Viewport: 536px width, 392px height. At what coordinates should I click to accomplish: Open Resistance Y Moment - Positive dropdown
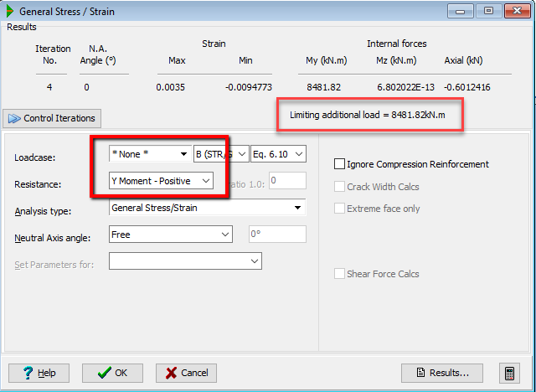click(x=161, y=181)
